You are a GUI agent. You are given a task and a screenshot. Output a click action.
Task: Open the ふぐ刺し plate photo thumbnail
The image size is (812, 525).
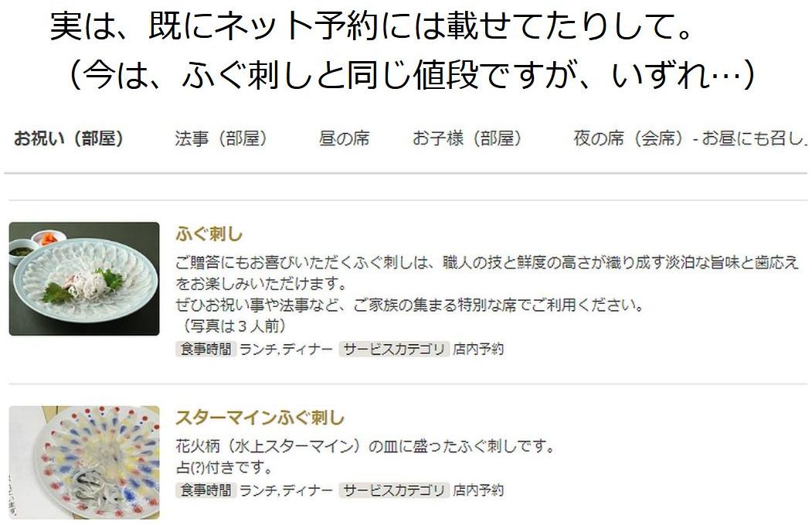(x=84, y=279)
